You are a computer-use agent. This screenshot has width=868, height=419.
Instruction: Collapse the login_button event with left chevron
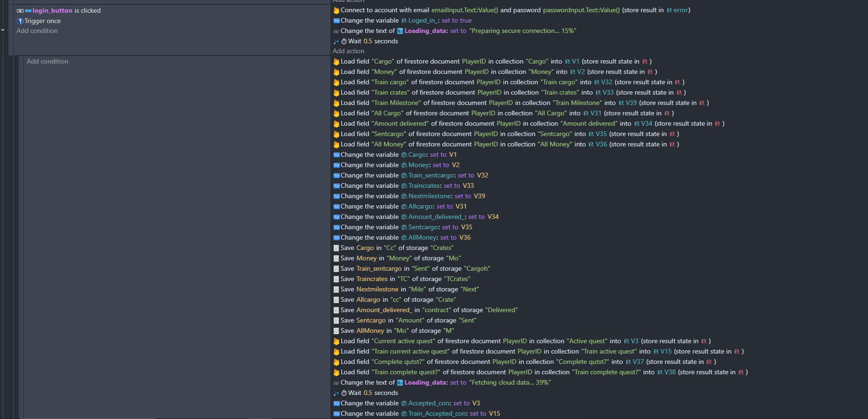tap(3, 30)
